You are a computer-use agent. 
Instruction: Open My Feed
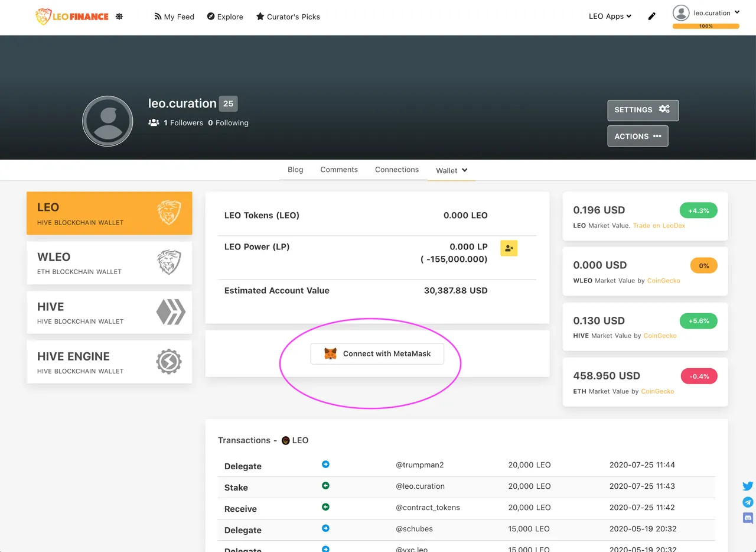pyautogui.click(x=174, y=17)
